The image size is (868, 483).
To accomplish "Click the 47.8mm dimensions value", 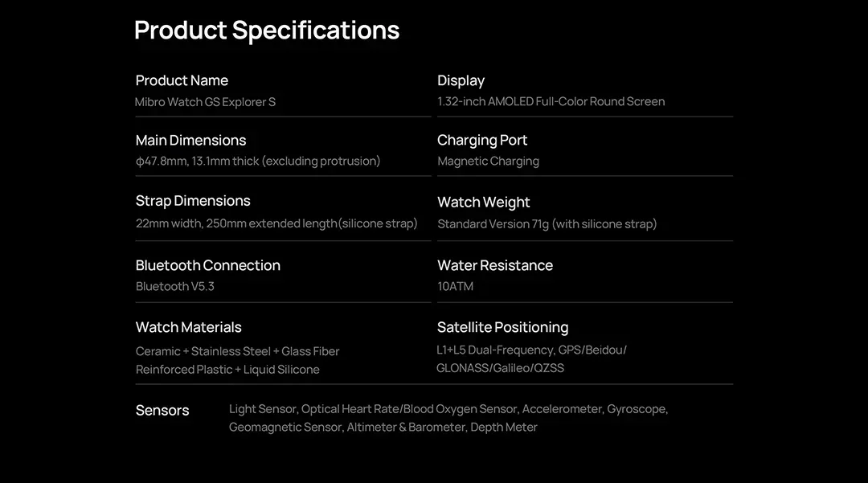I will [x=258, y=161].
